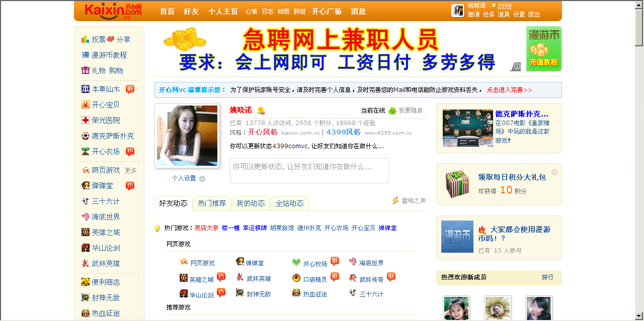This screenshot has height=321, width=644.
Task: Open 大家都会使用漫游币吗 topic link
Action: pos(514,234)
